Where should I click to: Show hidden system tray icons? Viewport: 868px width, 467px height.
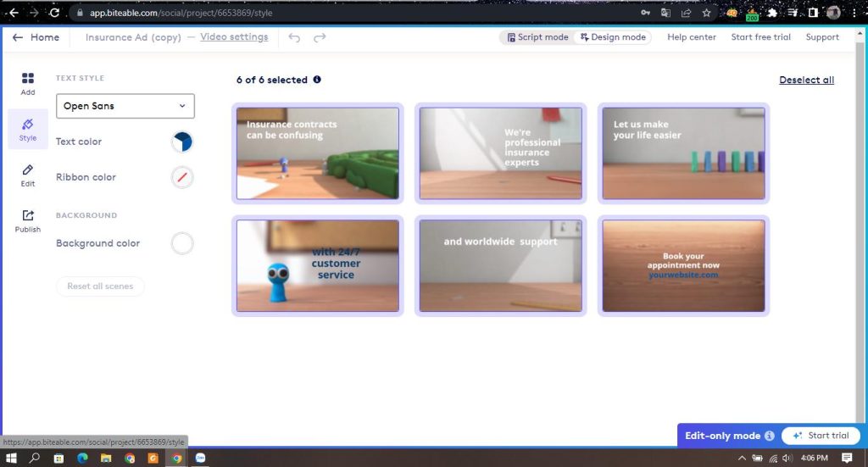[742, 458]
